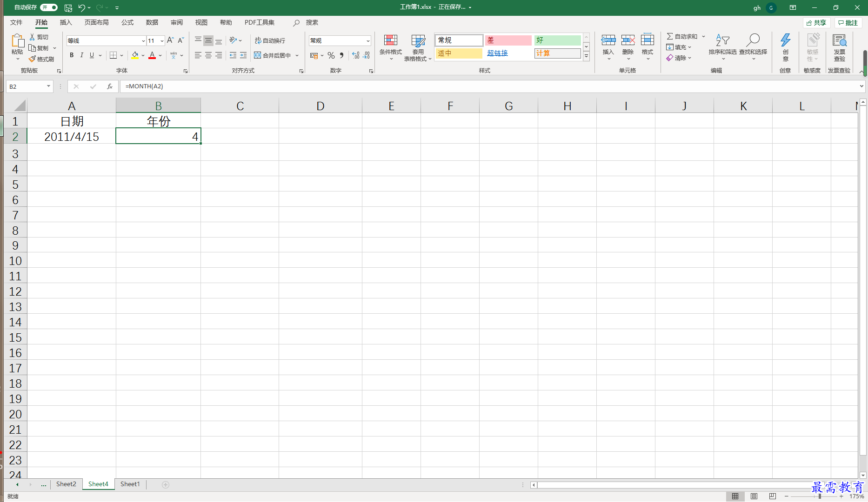Click the Increase decimal icon
The height and width of the screenshot is (502, 868).
point(356,55)
